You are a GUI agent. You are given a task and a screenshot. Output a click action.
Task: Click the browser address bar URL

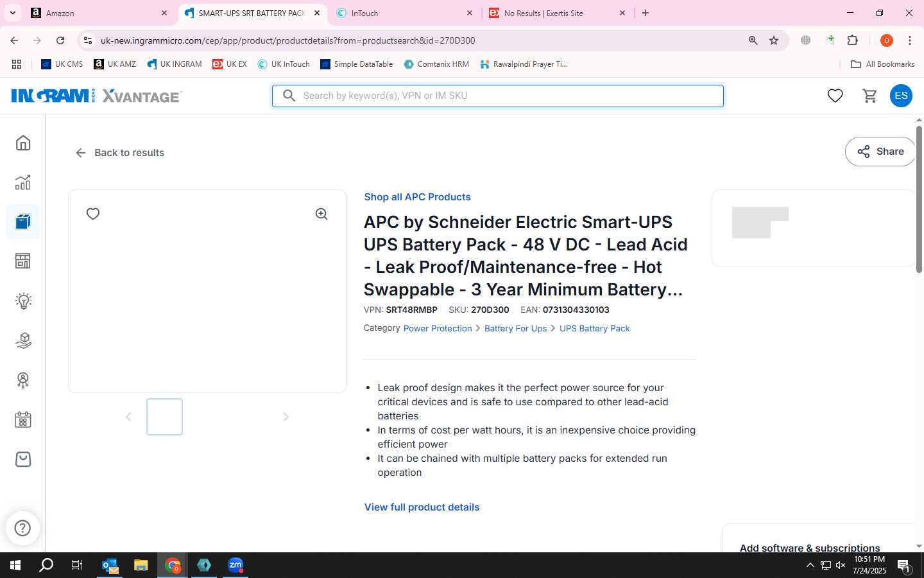click(287, 40)
